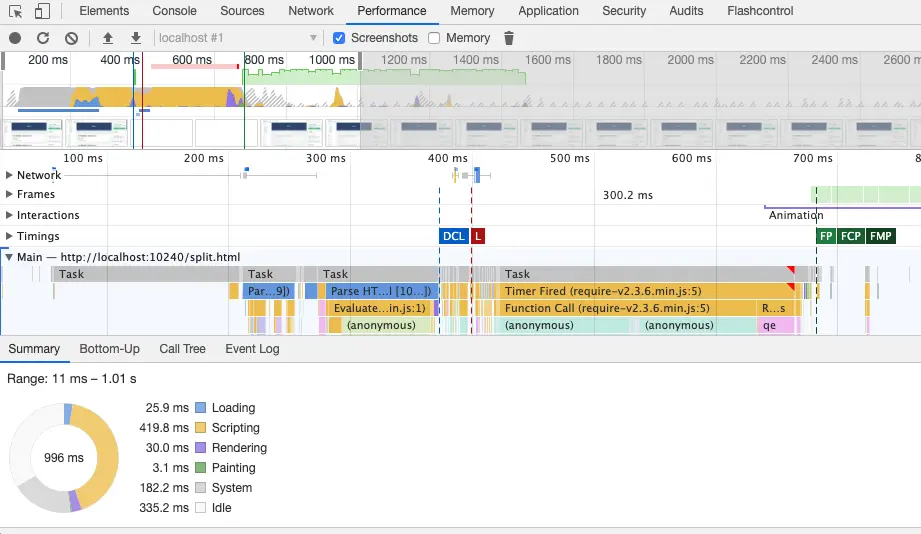Click the 996 ms donut chart center
Image resolution: width=921 pixels, height=534 pixels.
(64, 458)
